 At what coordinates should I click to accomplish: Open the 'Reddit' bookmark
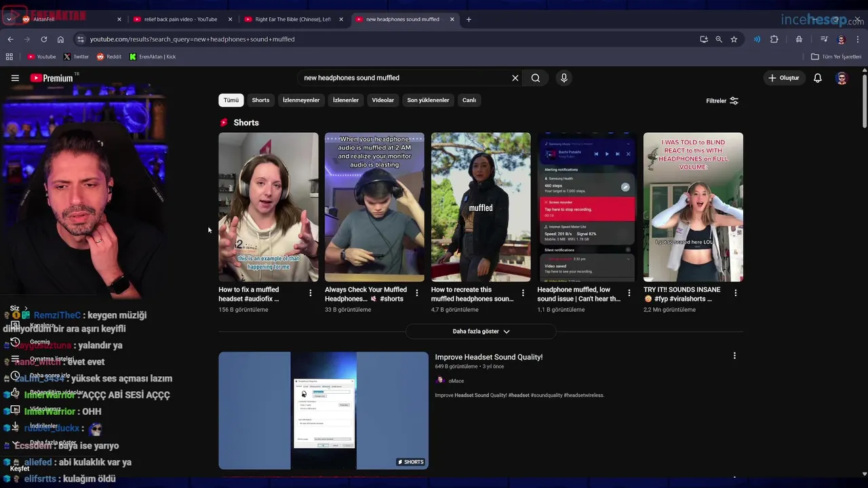109,57
